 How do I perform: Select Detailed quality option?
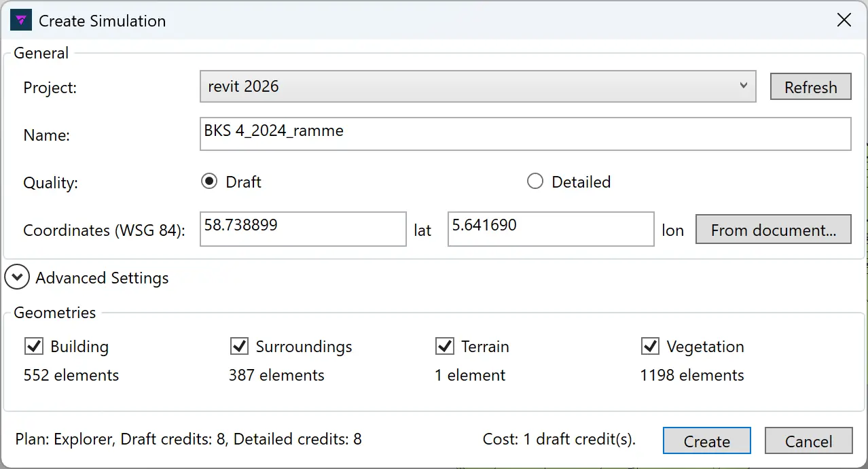535,181
